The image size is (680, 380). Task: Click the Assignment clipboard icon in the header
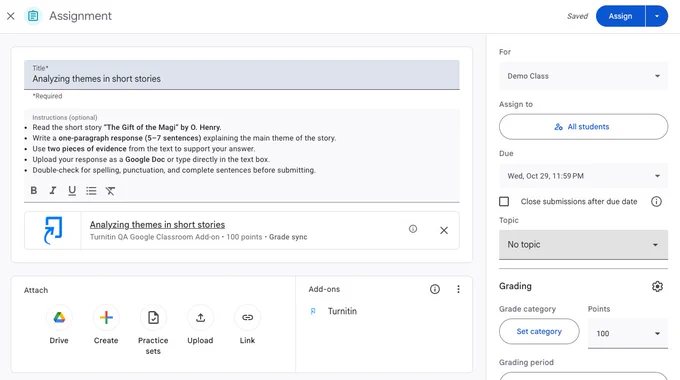click(x=33, y=16)
